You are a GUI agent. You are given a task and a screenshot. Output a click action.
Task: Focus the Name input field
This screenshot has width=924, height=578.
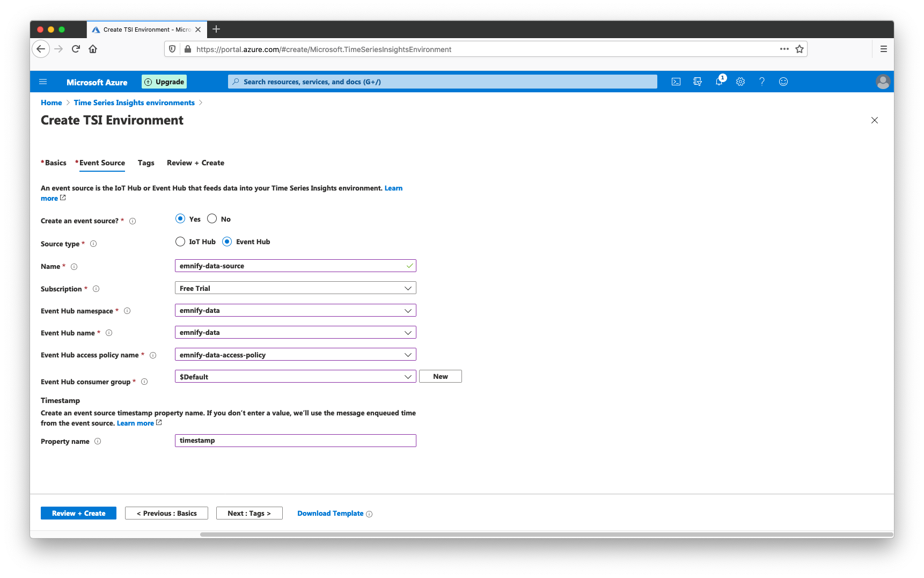(x=296, y=266)
